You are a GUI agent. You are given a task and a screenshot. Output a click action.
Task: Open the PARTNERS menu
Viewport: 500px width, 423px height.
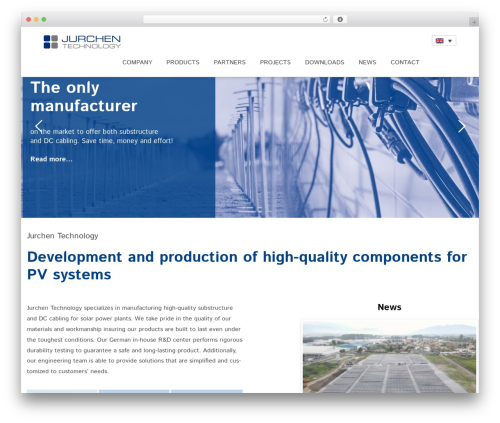[x=229, y=62]
